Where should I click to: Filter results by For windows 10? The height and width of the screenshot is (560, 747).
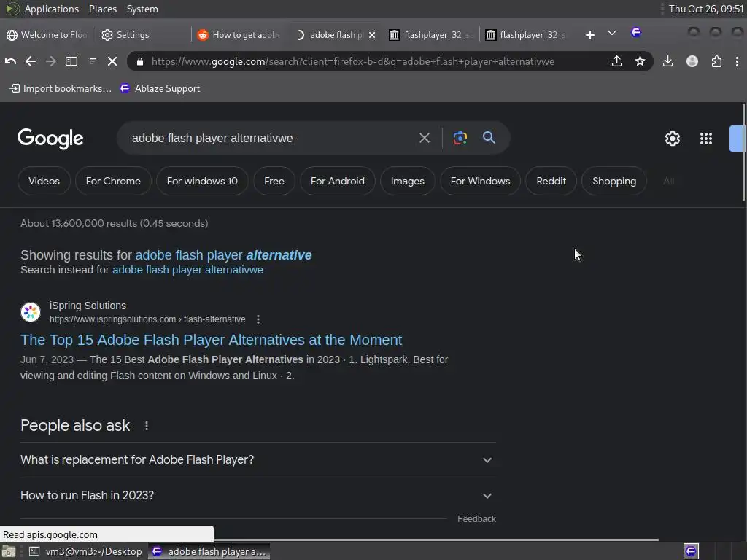(x=202, y=181)
